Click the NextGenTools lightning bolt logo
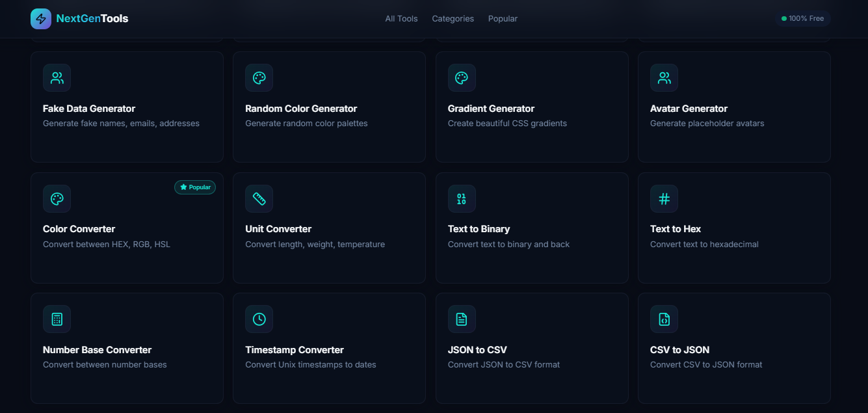 click(40, 18)
